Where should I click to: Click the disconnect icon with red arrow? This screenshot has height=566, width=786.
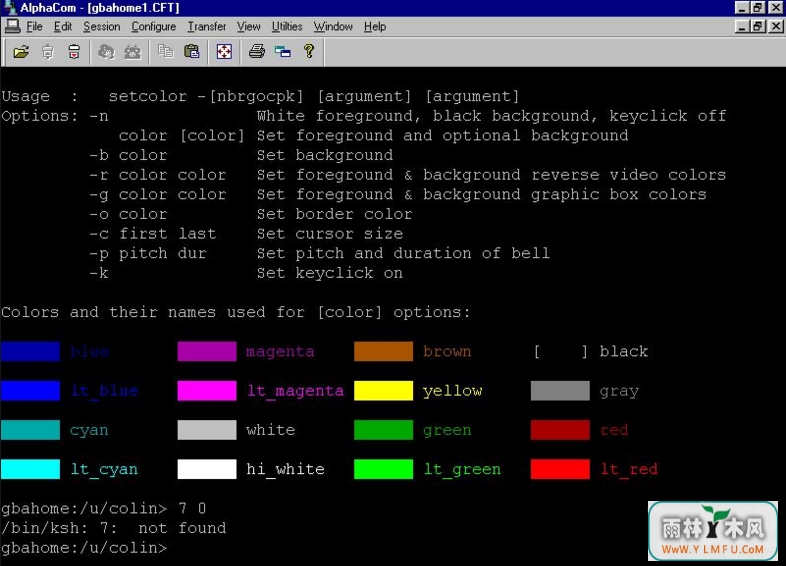click(x=74, y=52)
